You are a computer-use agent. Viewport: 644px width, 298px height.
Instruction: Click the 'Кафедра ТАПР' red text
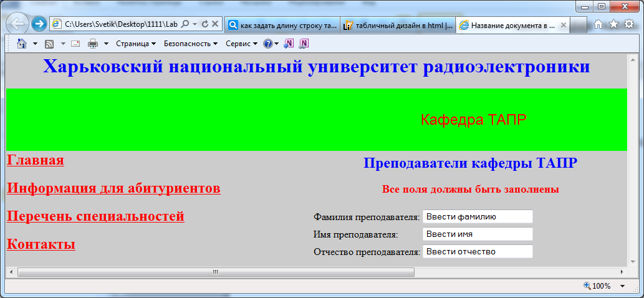pos(474,120)
